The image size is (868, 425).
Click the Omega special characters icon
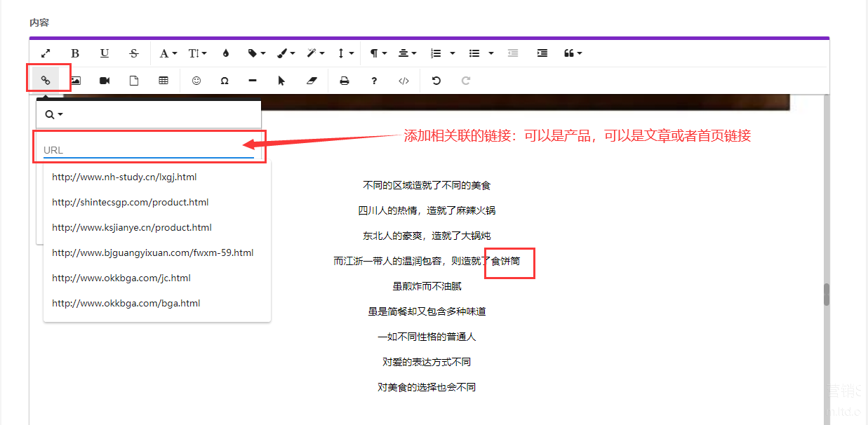tap(225, 81)
